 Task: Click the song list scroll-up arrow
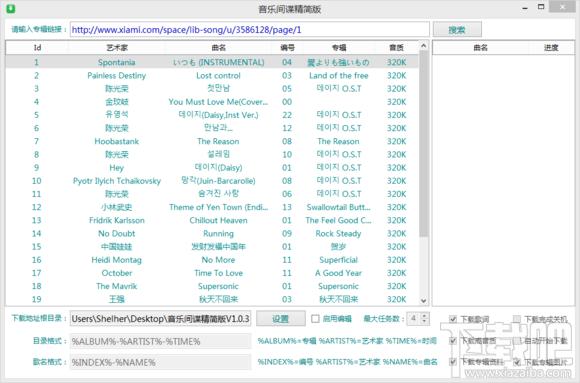(x=424, y=46)
